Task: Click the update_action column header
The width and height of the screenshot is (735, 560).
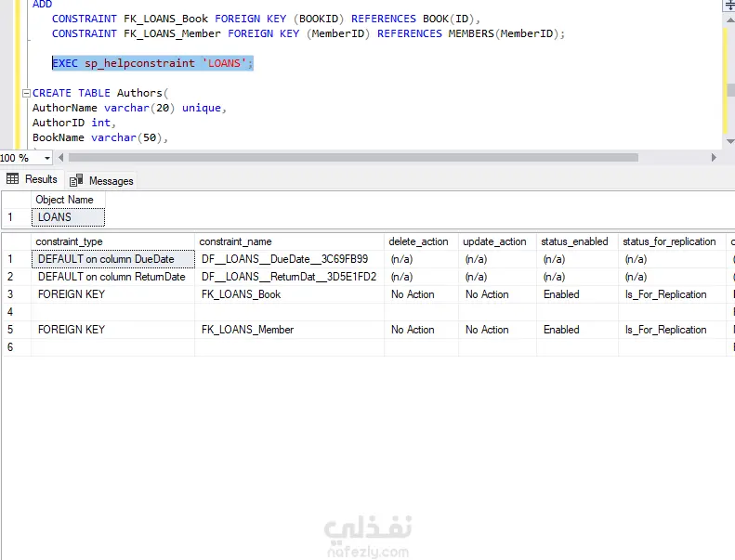Action: [497, 241]
